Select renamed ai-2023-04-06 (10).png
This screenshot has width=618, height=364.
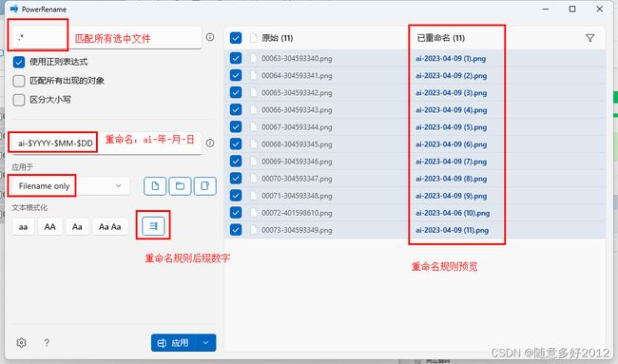(x=453, y=213)
